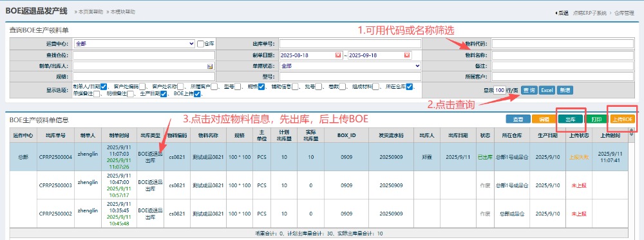Toggle the 仓库 checkbox

tap(200, 44)
